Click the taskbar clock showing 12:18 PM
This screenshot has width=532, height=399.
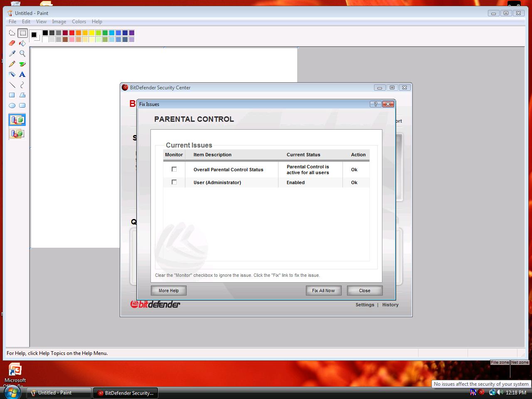pos(516,392)
